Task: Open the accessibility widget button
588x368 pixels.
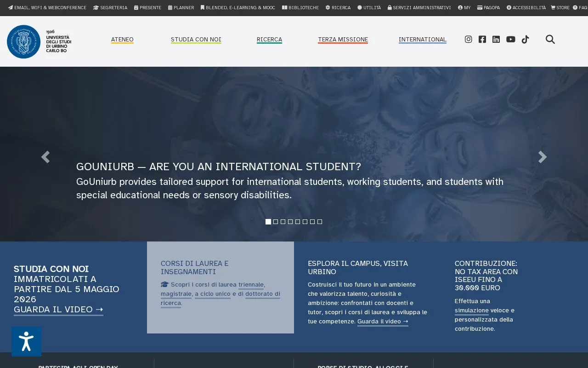Action: (26, 341)
